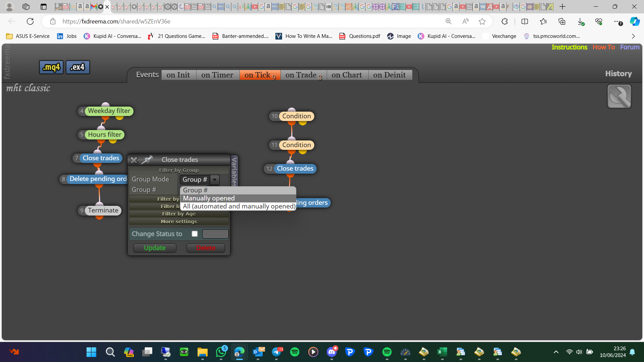Viewport: 644px width, 362px height.
Task: Open the Variables side tab
Action: [x=234, y=171]
